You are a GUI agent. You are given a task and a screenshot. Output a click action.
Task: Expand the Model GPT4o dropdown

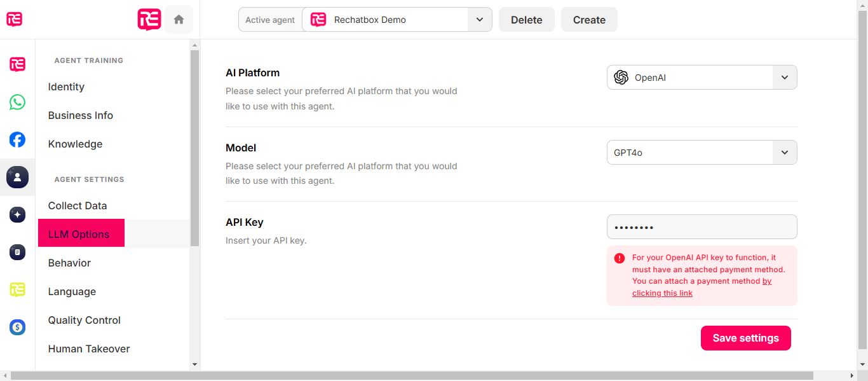tap(702, 153)
